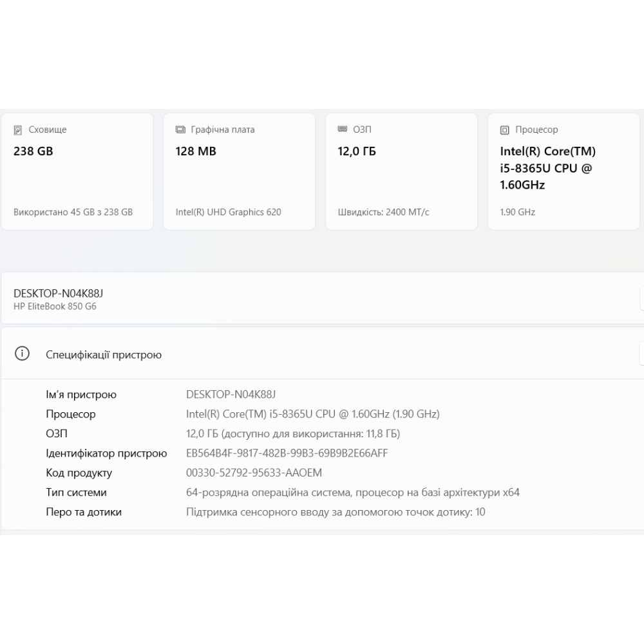
Task: Collapse the Специфікації пристрою section header
Action: 322,354
